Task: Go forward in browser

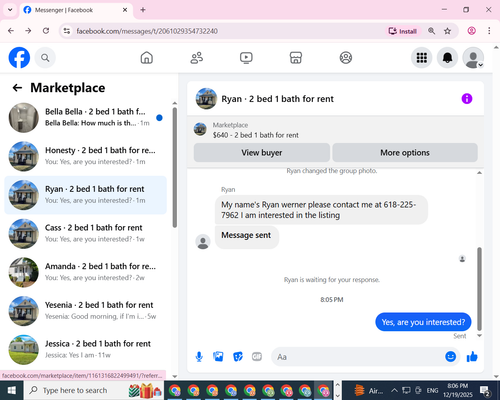Action: click(x=28, y=31)
